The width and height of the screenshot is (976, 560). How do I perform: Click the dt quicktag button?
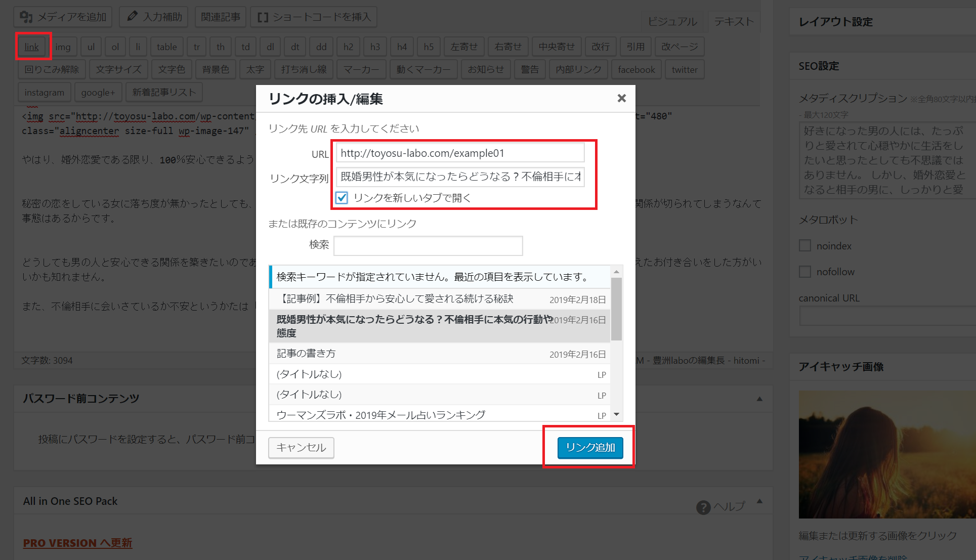coord(295,47)
